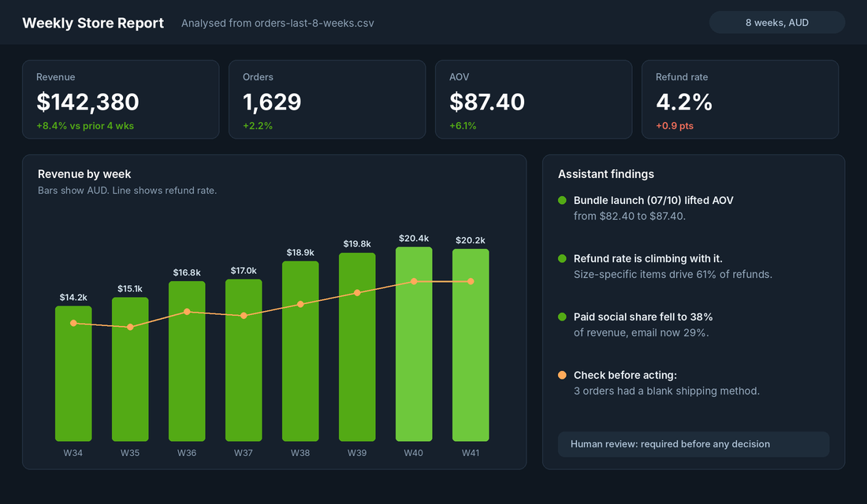This screenshot has height=504, width=867.
Task: Click the 'W41' axis label
Action: click(x=471, y=453)
